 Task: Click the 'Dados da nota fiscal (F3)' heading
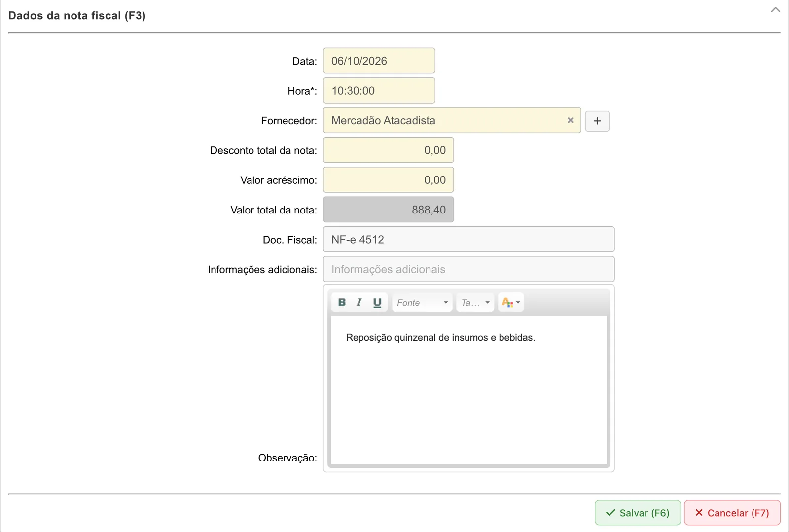point(77,16)
